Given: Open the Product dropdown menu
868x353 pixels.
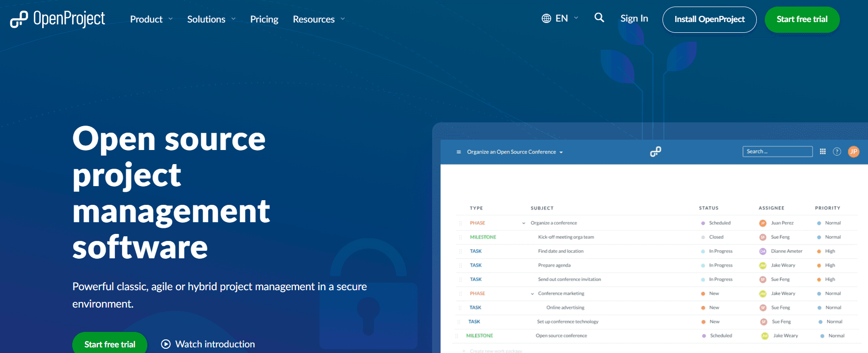Looking at the screenshot, I should tap(152, 19).
